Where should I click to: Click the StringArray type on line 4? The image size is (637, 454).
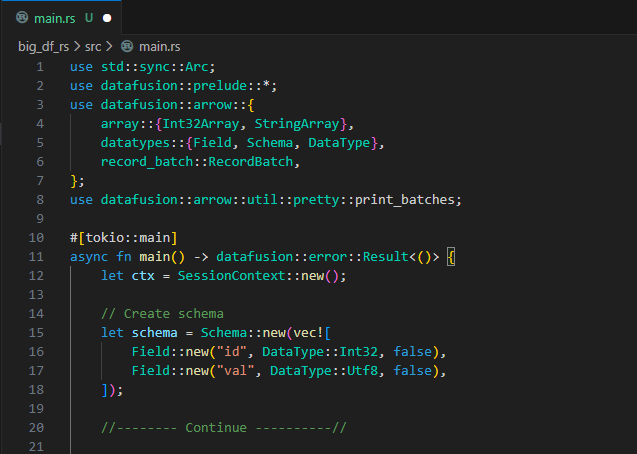[299, 124]
